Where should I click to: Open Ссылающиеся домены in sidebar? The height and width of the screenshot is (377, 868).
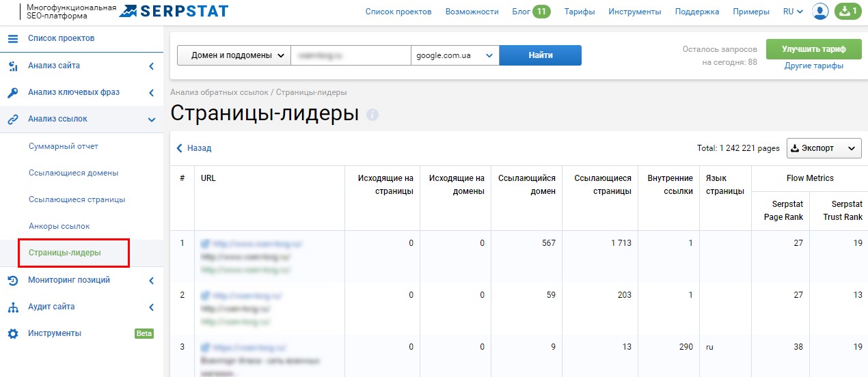[74, 173]
